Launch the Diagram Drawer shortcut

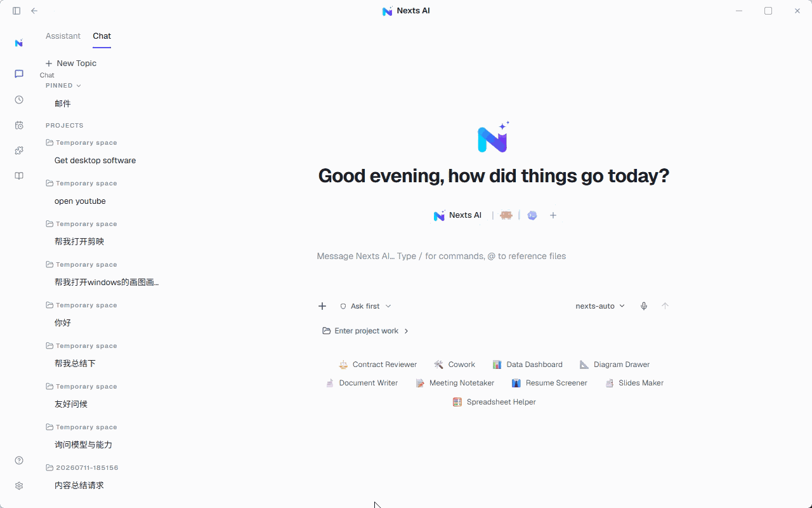pos(615,364)
